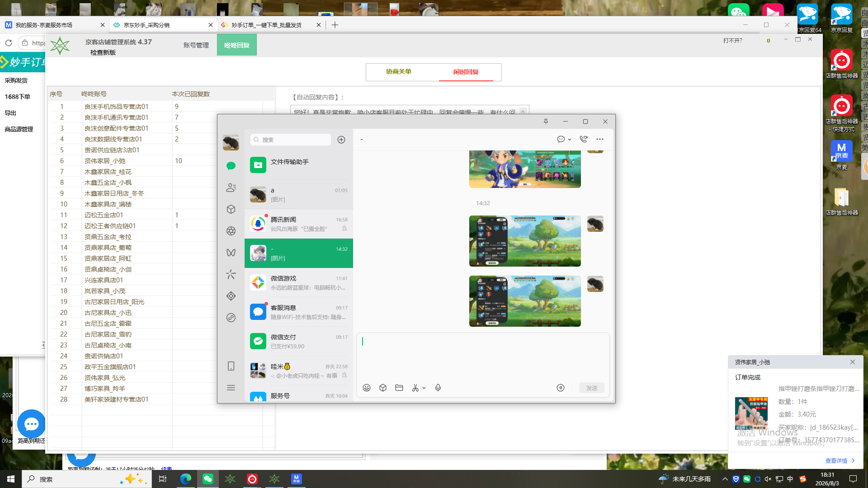
Task: Open Microsoft Edge from the taskbar
Action: coord(186,479)
